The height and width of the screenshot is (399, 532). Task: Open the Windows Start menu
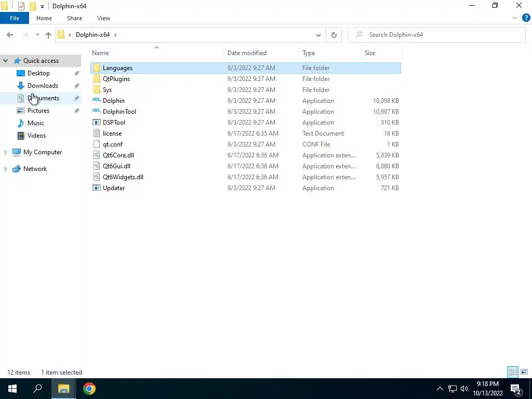(12, 389)
